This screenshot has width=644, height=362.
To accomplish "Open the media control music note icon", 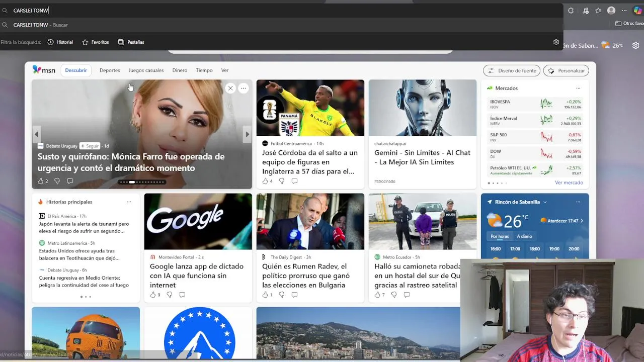I will click(x=585, y=11).
